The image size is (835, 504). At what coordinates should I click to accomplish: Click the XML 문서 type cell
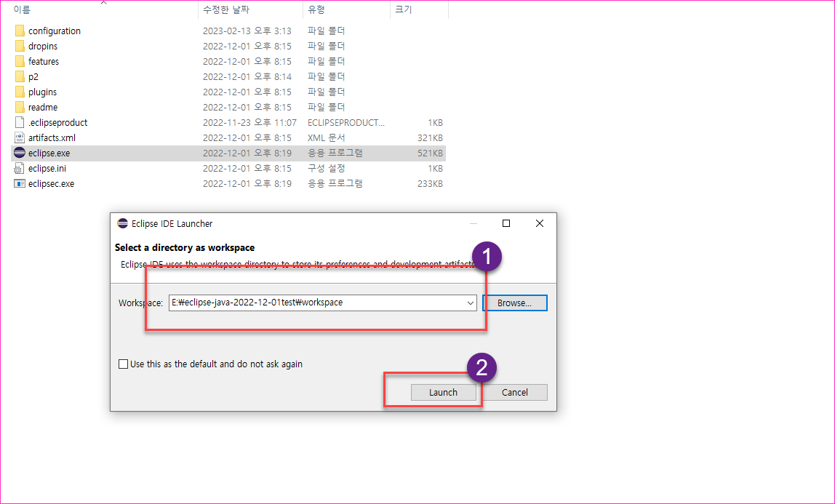[327, 138]
